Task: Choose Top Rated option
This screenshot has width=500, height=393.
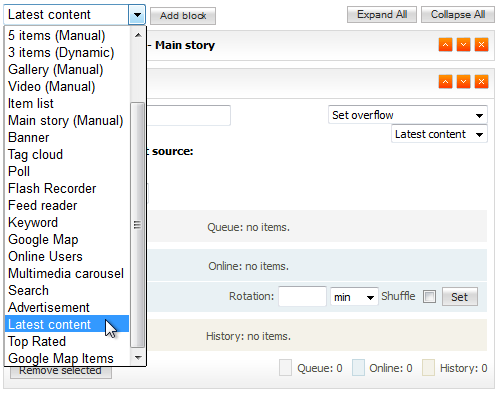Action: point(67,341)
